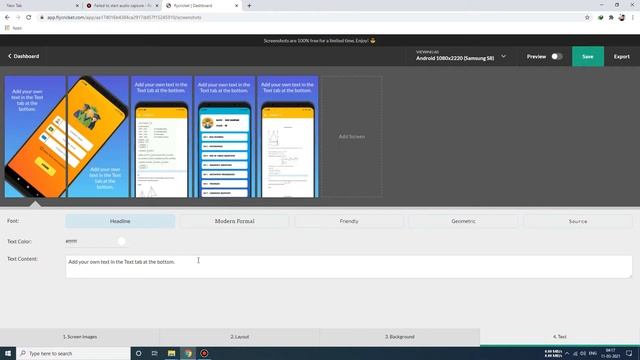Open Chrome from taskbar
Viewport: 640px width, 360px height.
point(188,353)
